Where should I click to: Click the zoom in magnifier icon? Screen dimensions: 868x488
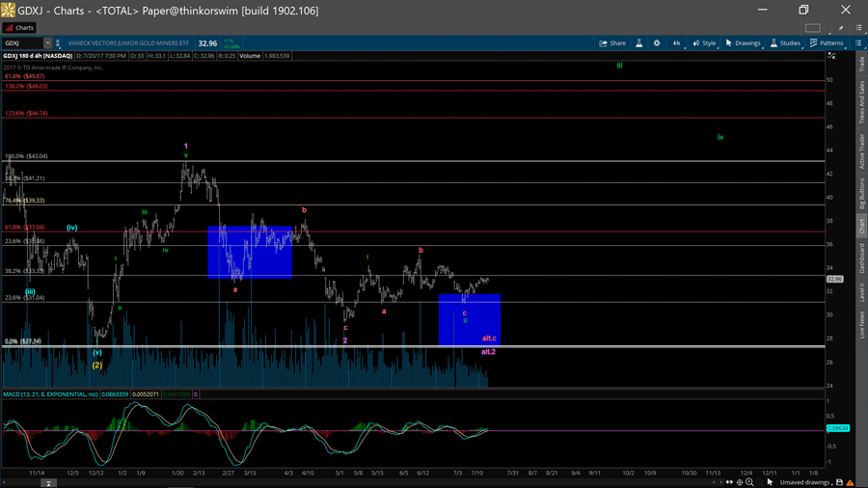[749, 482]
